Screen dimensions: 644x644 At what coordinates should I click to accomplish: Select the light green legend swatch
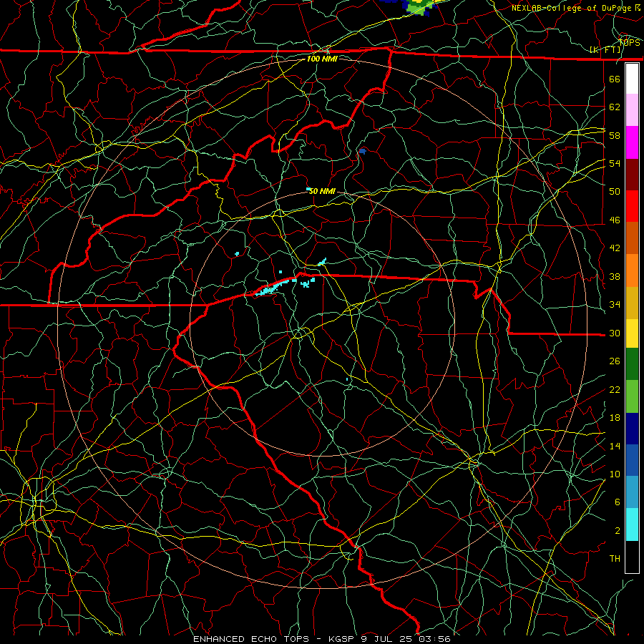tap(632, 396)
